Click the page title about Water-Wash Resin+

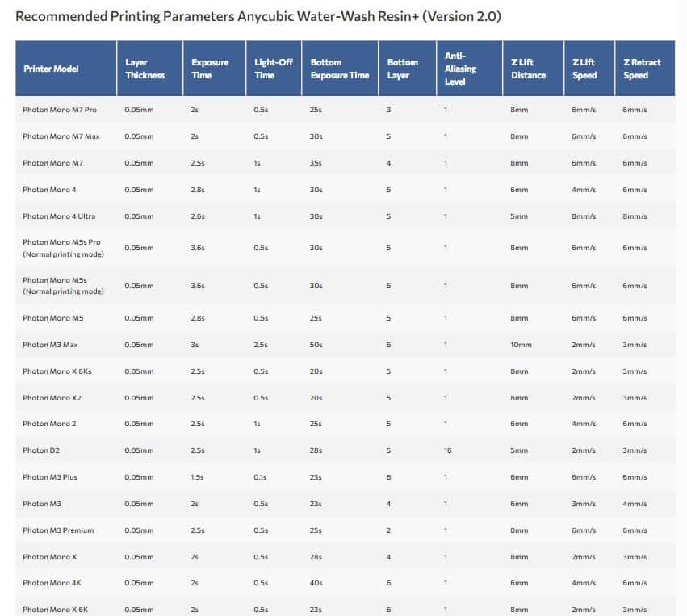pyautogui.click(x=258, y=17)
